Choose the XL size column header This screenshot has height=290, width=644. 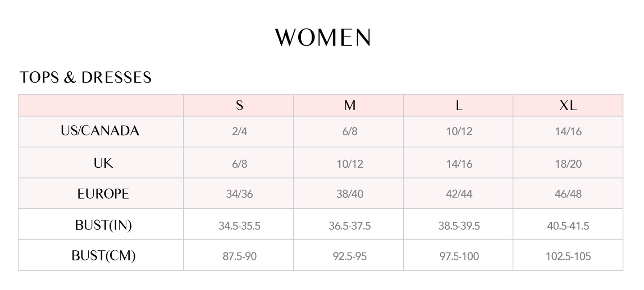(568, 105)
